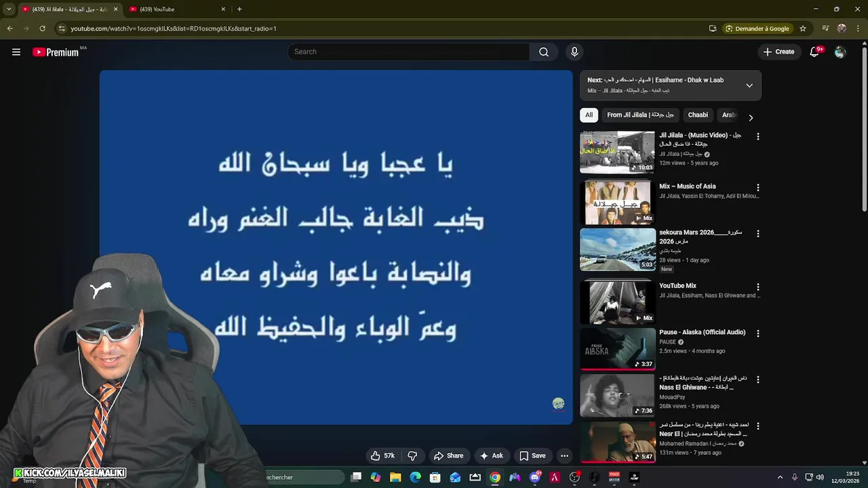Click the browser address bar URL
The width and height of the screenshot is (868, 488).
(174, 28)
